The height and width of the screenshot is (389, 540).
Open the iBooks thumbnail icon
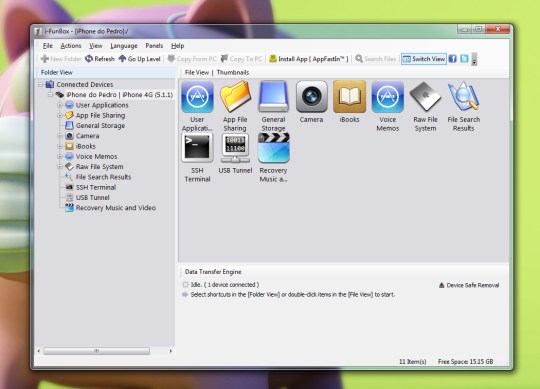pyautogui.click(x=349, y=97)
